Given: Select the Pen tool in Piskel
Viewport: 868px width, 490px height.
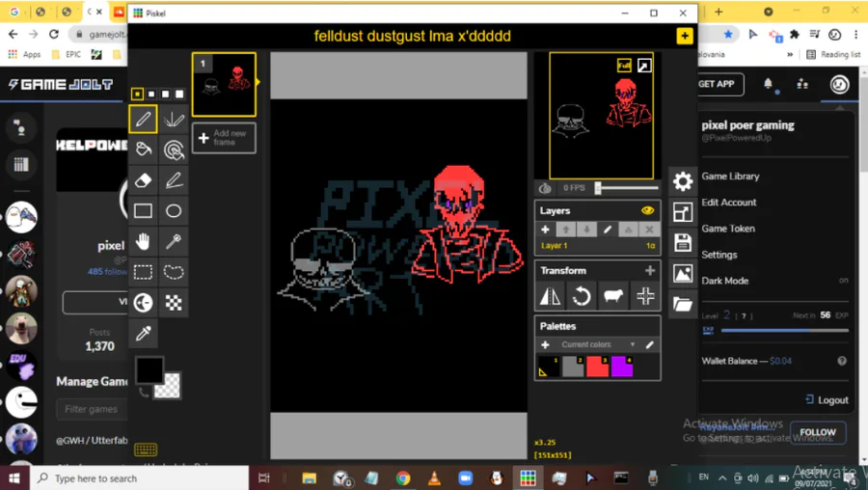Looking at the screenshot, I should click(x=143, y=119).
